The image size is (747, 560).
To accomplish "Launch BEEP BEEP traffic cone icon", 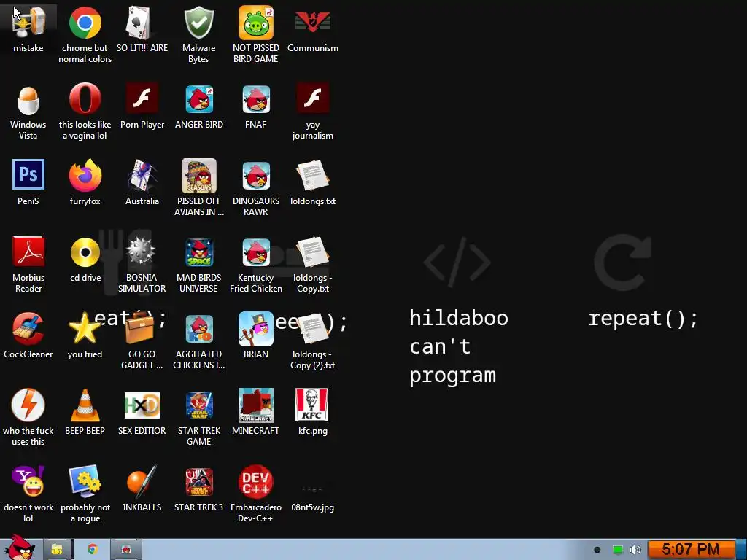I will (x=85, y=405).
